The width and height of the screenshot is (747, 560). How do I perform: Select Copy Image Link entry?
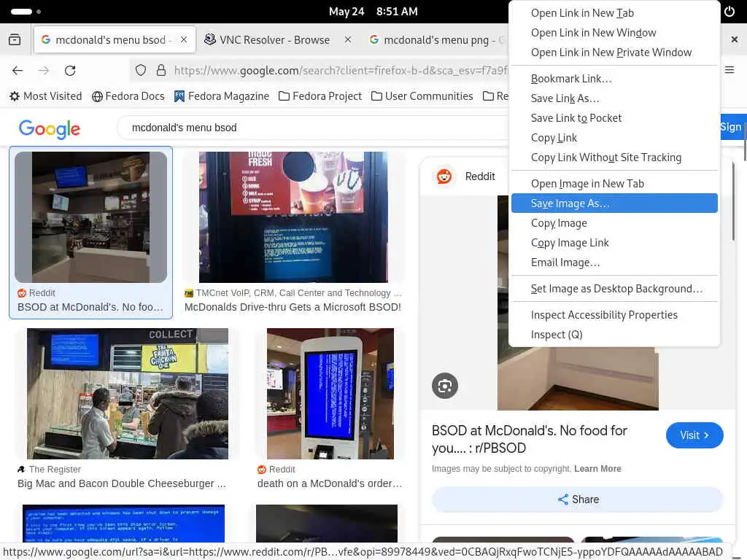click(x=614, y=243)
